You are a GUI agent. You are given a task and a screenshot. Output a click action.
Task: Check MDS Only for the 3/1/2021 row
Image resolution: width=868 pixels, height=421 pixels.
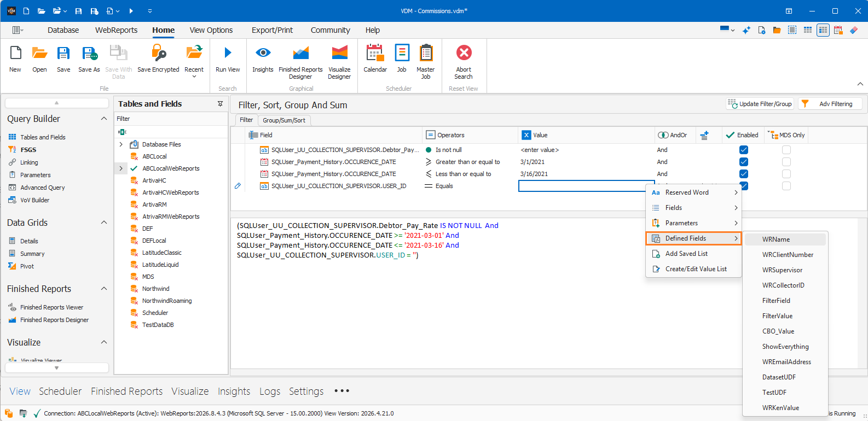[786, 162]
